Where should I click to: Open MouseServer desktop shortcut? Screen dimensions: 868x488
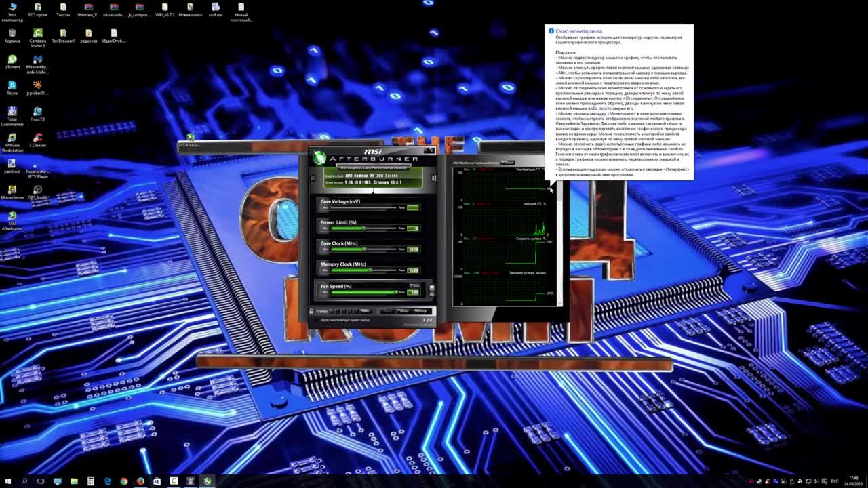(12, 192)
